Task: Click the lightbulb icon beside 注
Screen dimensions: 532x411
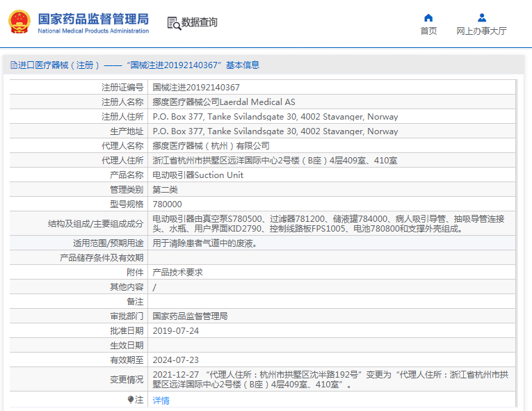Action: pyautogui.click(x=130, y=400)
